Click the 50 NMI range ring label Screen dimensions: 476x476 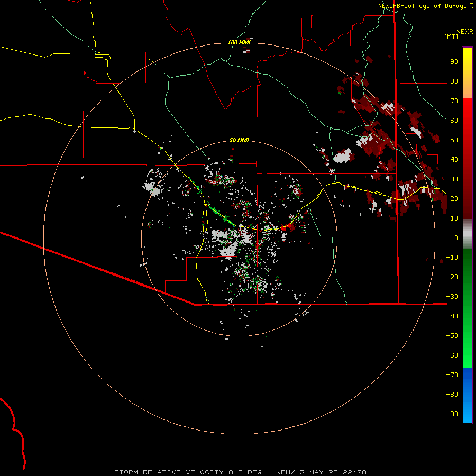click(x=239, y=140)
